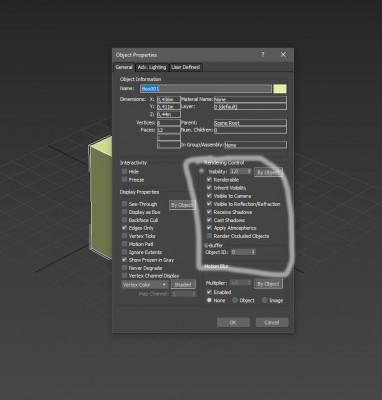Screen dimensions: 382x400
Task: Close the Object Properties dialog
Action: click(283, 55)
